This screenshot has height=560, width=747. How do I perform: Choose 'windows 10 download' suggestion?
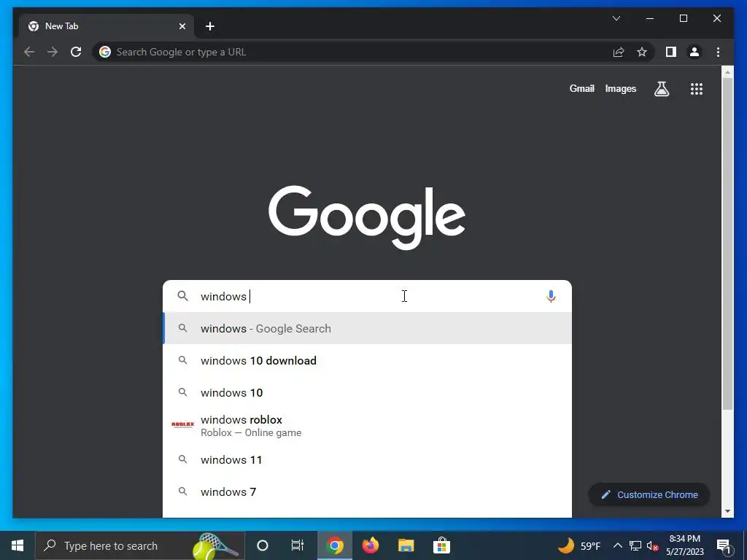[367, 360]
